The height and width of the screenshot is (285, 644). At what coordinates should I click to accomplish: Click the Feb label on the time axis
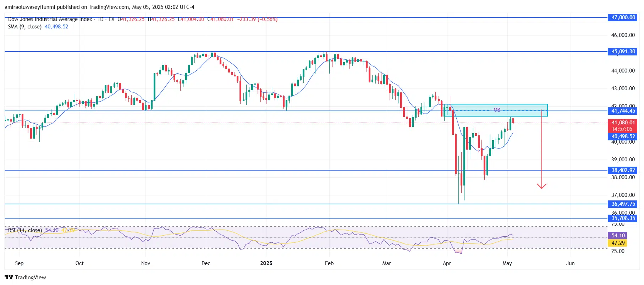tap(329, 263)
